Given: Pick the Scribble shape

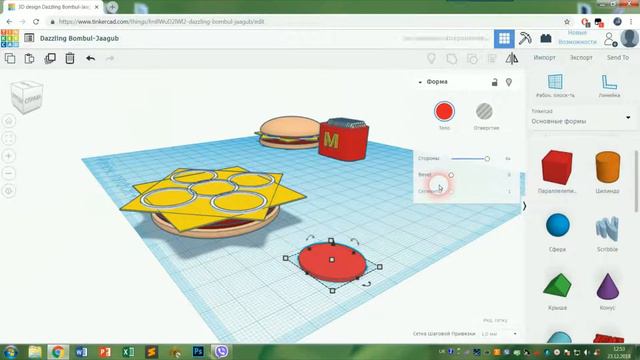Looking at the screenshot, I should tap(607, 228).
